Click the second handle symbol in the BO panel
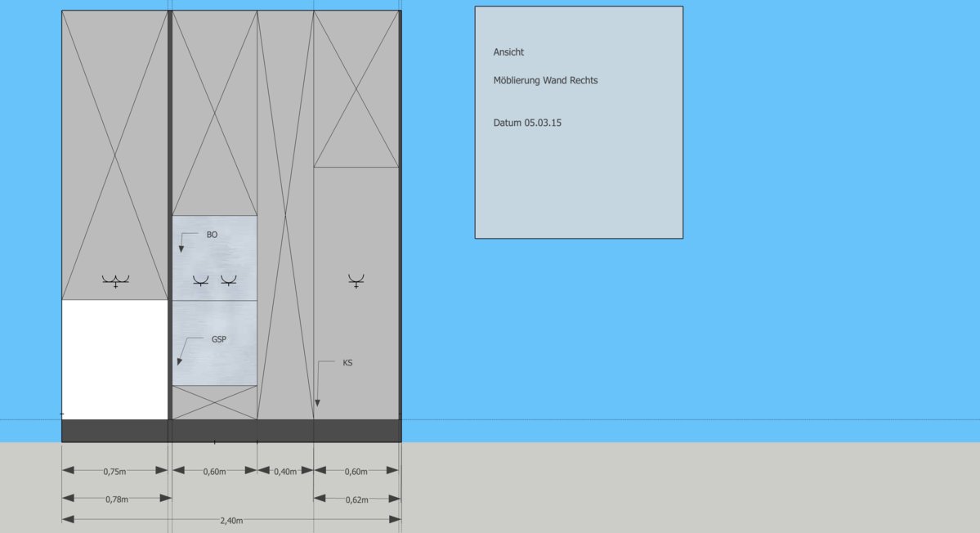Image resolution: width=980 pixels, height=533 pixels. [x=228, y=280]
